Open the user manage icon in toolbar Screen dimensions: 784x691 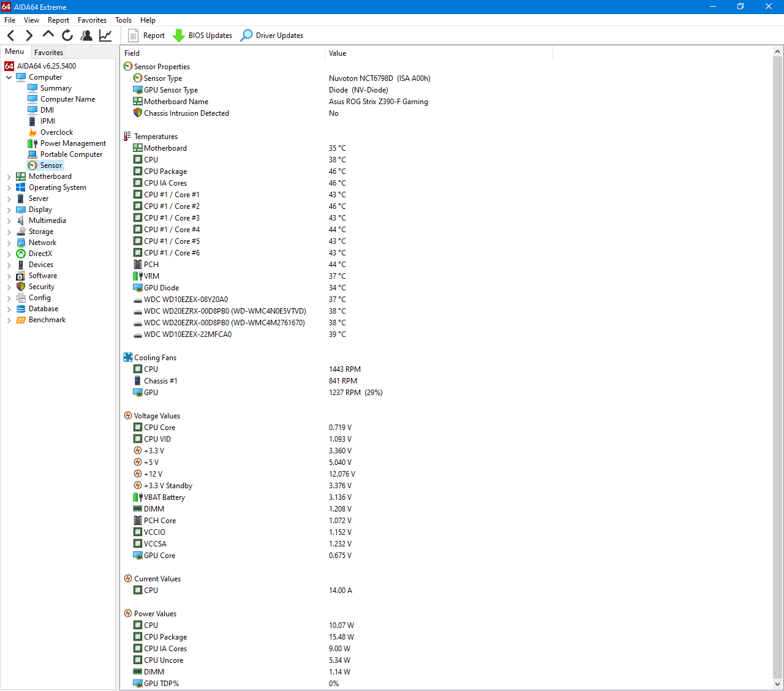coord(86,36)
